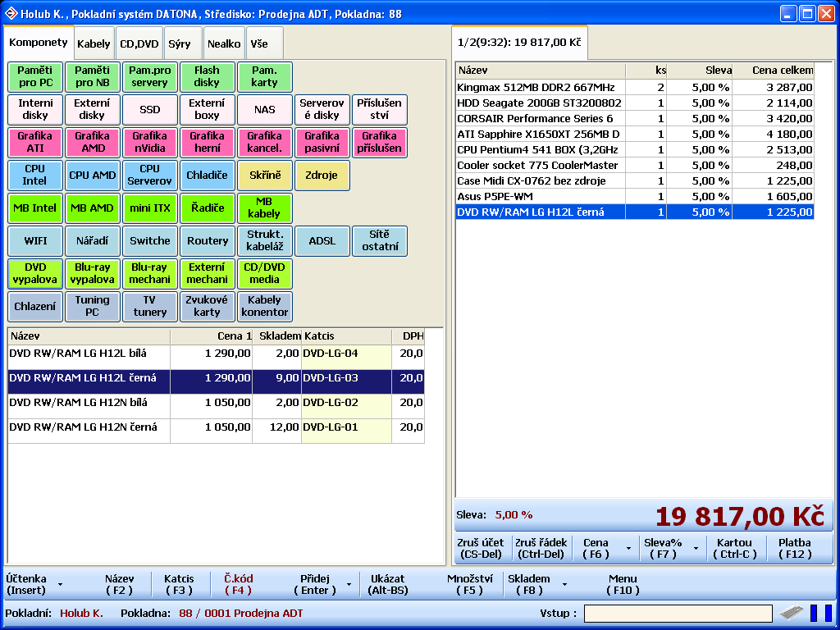The height and width of the screenshot is (630, 840).
Task: Open the Grafika ATI category
Action: click(x=35, y=142)
